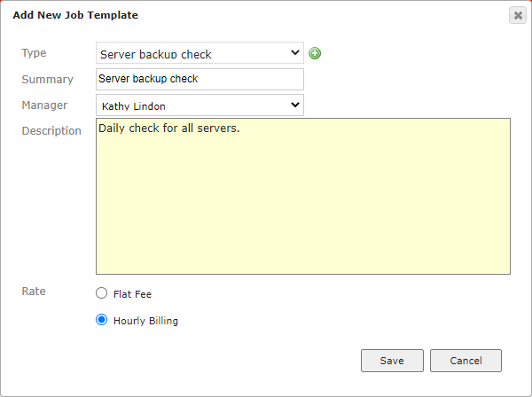Select the Flat Fee radio button
Image resolution: width=532 pixels, height=397 pixels.
click(x=101, y=293)
